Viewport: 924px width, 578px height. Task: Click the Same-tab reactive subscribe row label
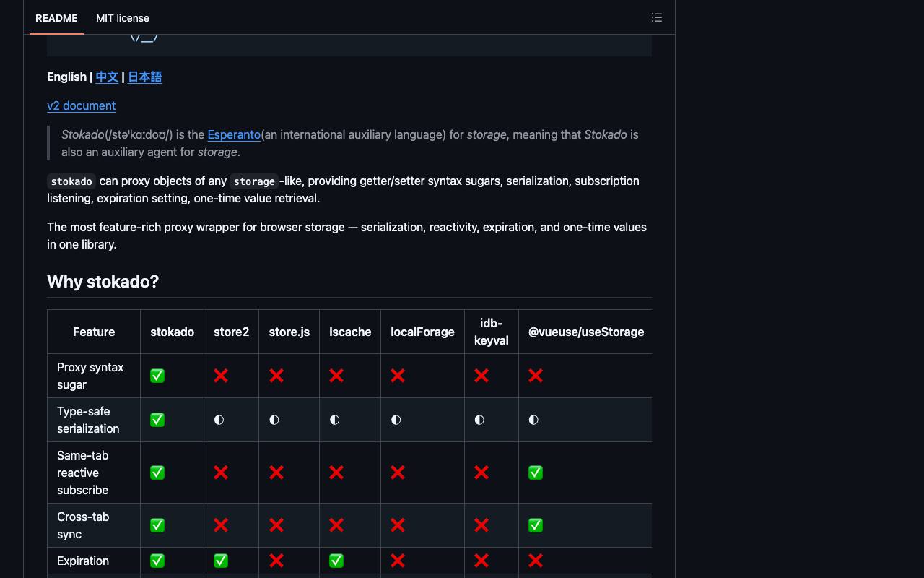pyautogui.click(x=83, y=473)
